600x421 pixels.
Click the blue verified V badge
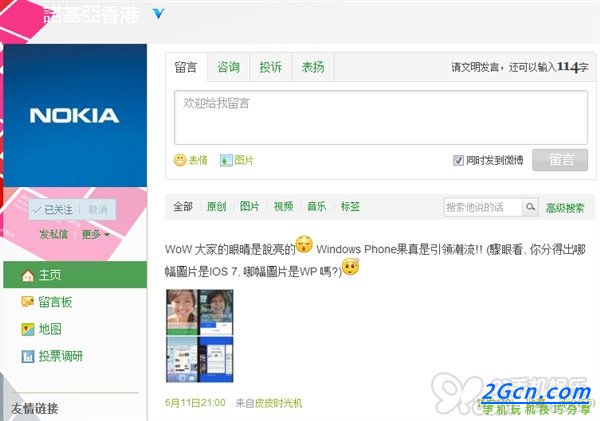[158, 14]
